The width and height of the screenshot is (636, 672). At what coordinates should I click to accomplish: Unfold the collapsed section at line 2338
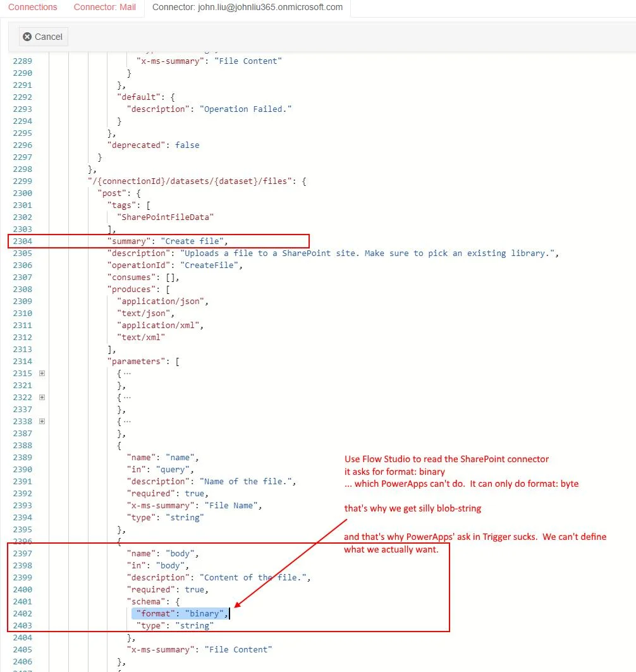(42, 422)
